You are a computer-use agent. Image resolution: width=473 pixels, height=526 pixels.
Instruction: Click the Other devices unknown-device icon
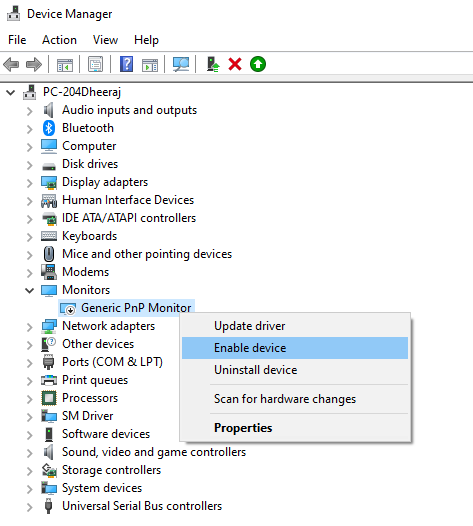49,344
